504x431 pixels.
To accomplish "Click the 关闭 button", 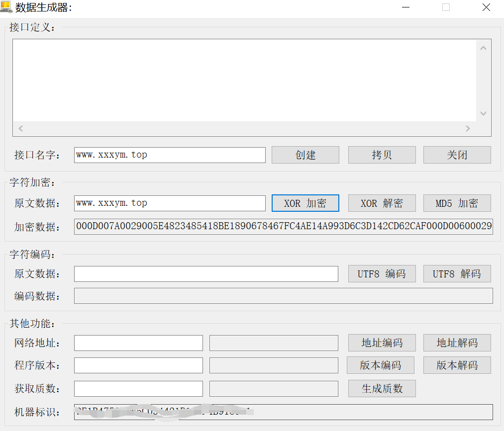I will coord(457,155).
